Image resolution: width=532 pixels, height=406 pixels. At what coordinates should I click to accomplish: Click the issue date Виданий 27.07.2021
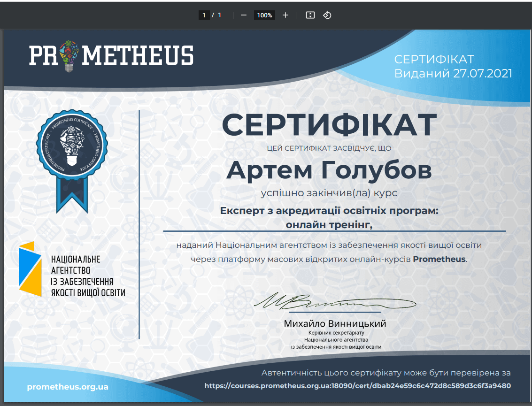tap(453, 74)
